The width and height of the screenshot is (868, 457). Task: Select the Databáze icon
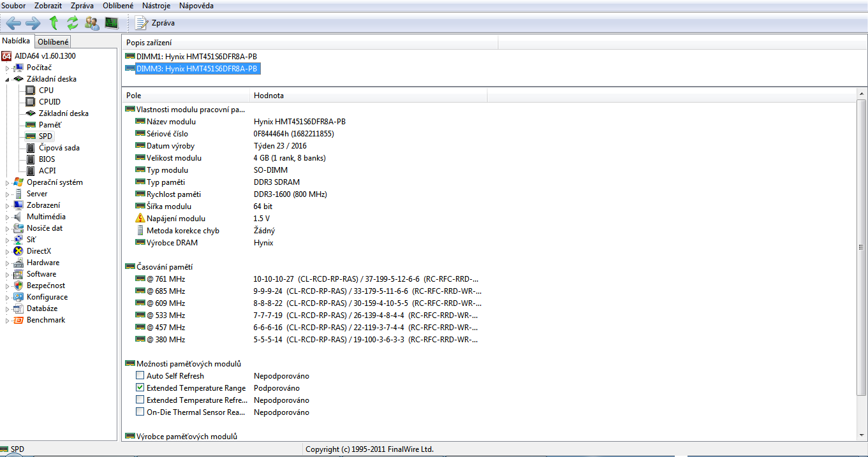tap(18, 308)
